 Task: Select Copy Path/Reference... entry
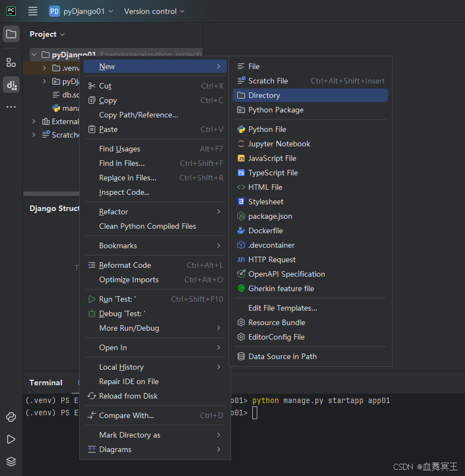(x=155, y=115)
